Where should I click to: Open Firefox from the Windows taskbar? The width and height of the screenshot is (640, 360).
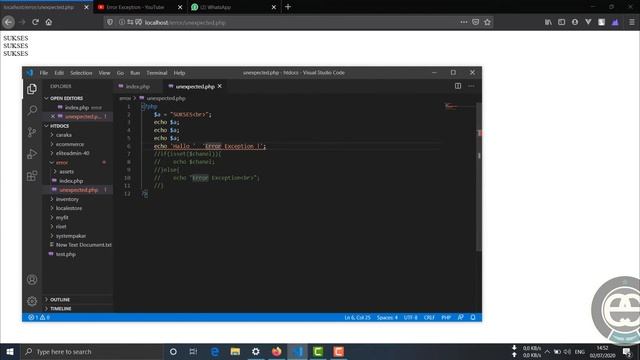tap(277, 351)
